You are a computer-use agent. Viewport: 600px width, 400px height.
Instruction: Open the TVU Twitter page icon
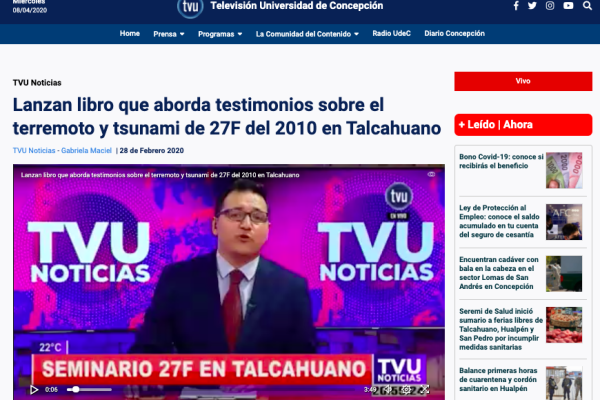[x=532, y=6]
